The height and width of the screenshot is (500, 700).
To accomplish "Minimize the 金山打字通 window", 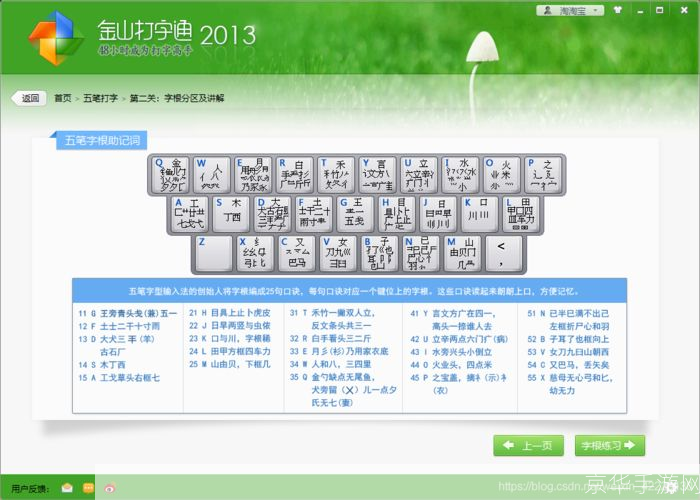I will (641, 11).
